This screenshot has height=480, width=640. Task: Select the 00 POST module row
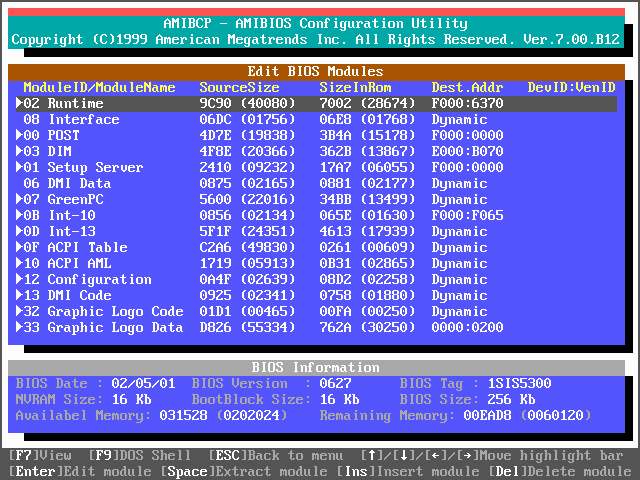pyautogui.click(x=316, y=136)
